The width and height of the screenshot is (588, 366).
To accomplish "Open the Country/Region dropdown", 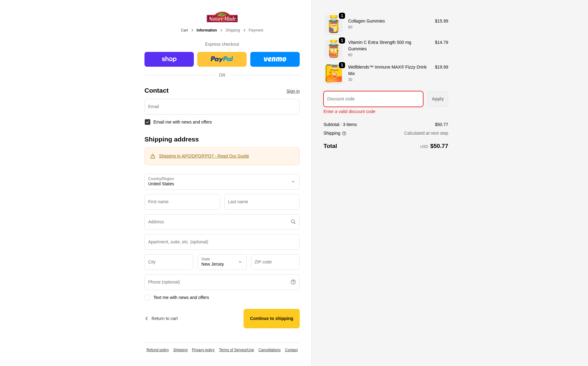I will [x=222, y=182].
